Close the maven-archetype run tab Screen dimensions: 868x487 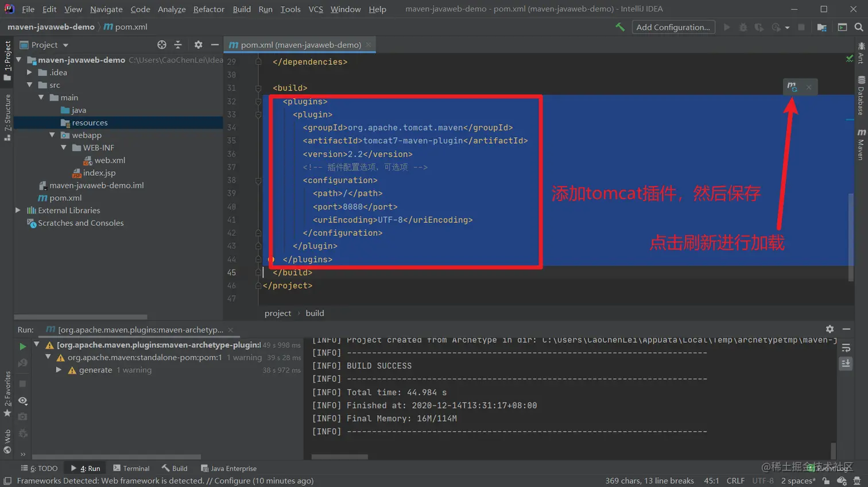[x=231, y=330]
